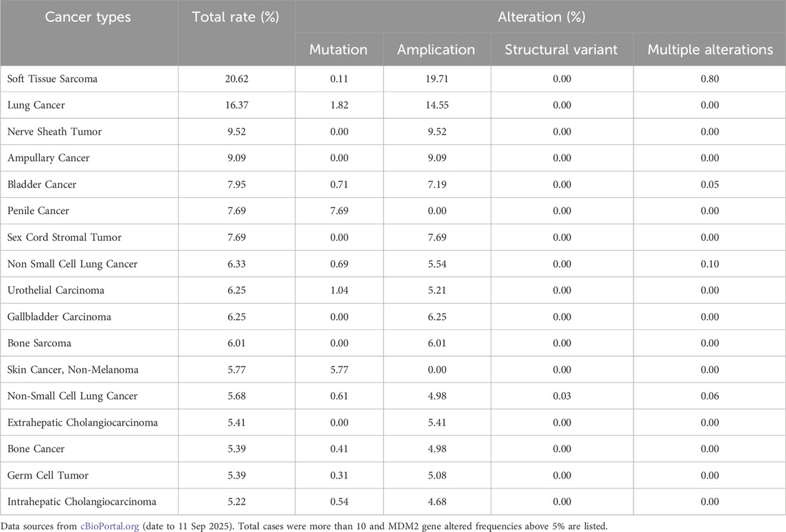Click the Total rate (%) header
The width and height of the screenshot is (786, 532).
[x=235, y=17]
